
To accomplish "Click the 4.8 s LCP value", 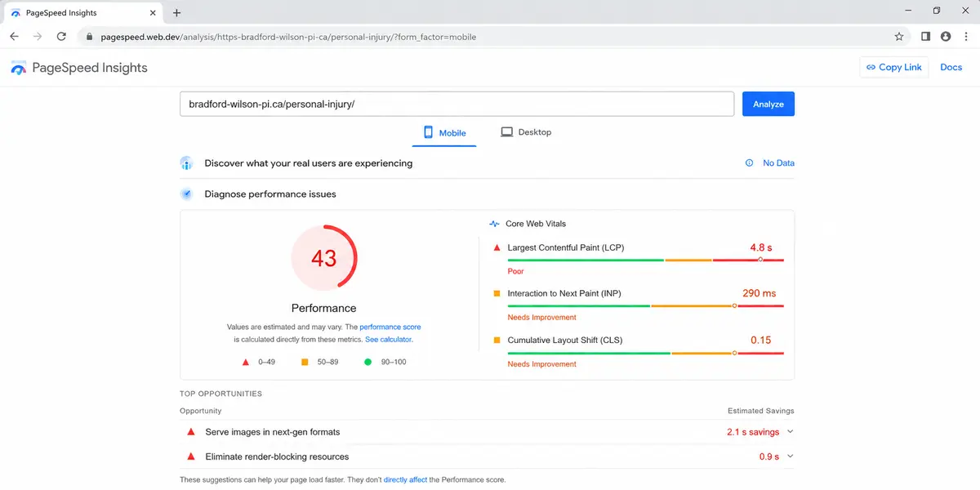I will pyautogui.click(x=761, y=247).
